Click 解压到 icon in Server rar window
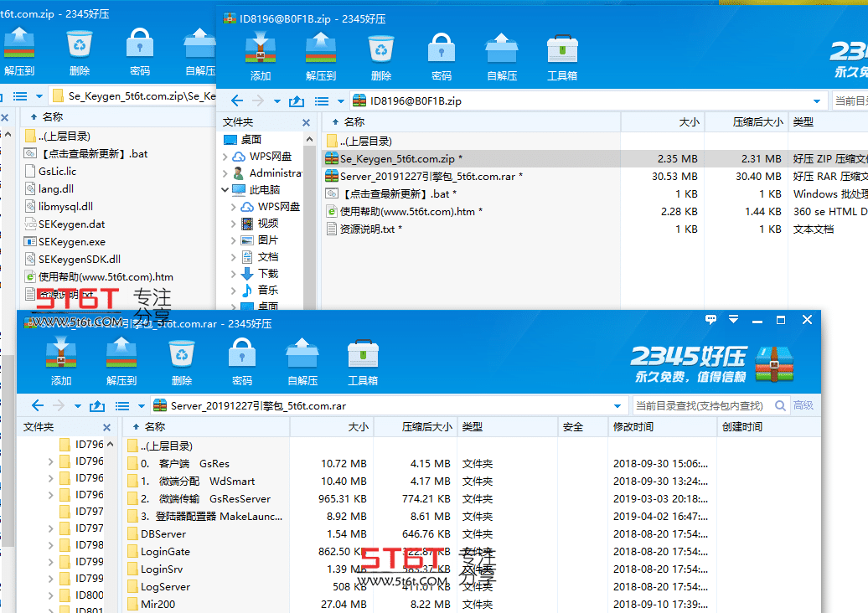Screen dimensions: 868x613 121,353
